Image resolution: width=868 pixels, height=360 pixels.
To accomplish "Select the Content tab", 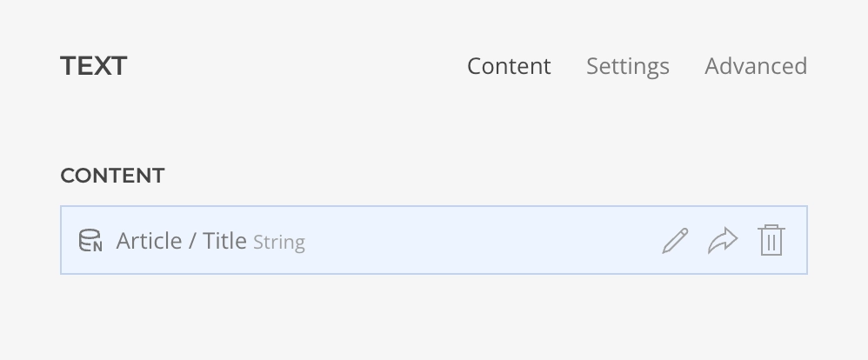I will pyautogui.click(x=509, y=66).
